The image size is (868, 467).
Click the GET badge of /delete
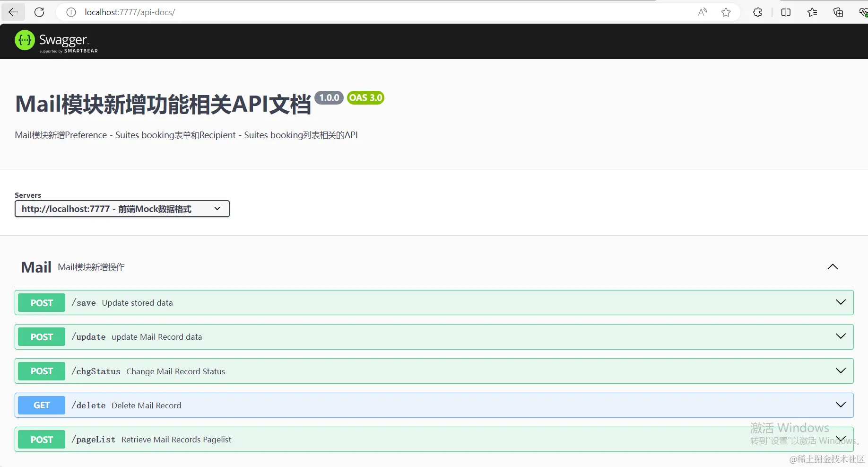click(x=42, y=405)
